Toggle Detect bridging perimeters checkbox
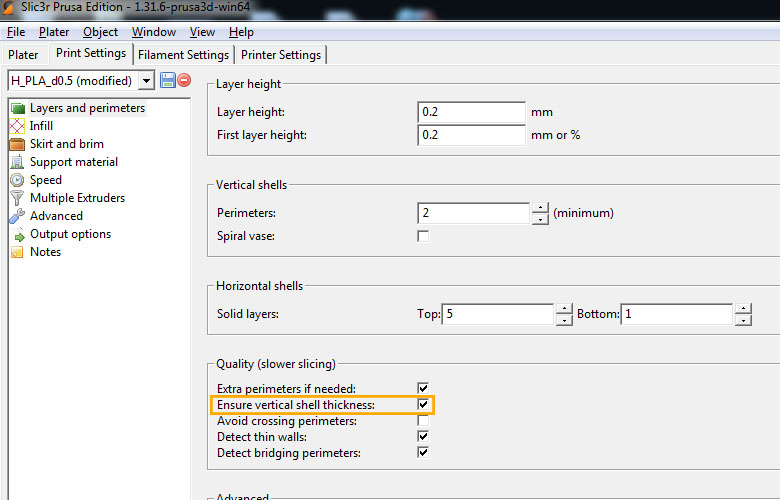Image resolution: width=780 pixels, height=500 pixels. 423,452
